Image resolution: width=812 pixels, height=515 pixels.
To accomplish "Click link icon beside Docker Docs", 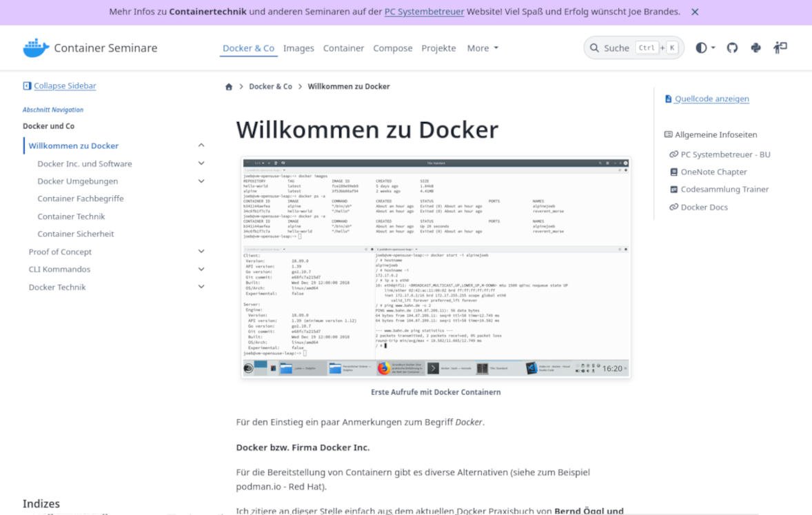I will 673,208.
